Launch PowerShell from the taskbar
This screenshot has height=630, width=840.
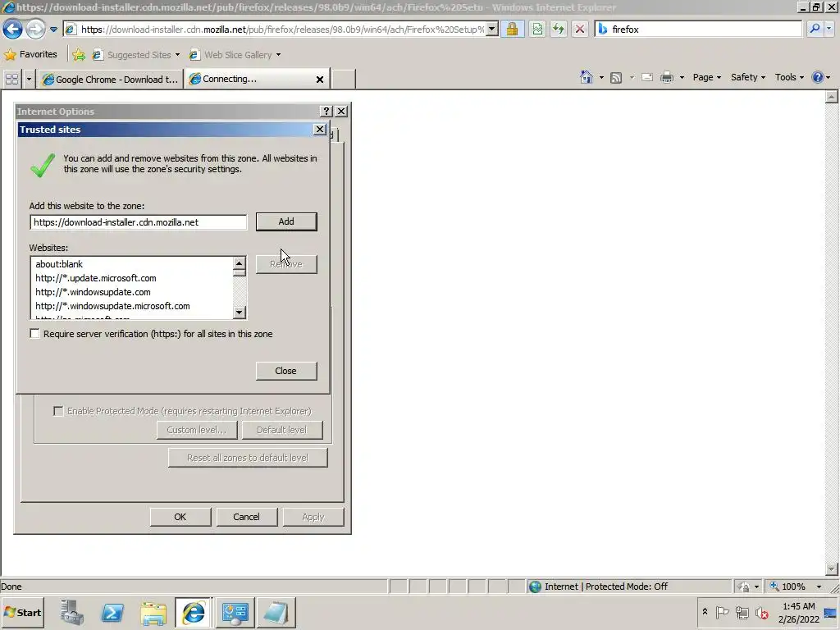[x=112, y=612]
